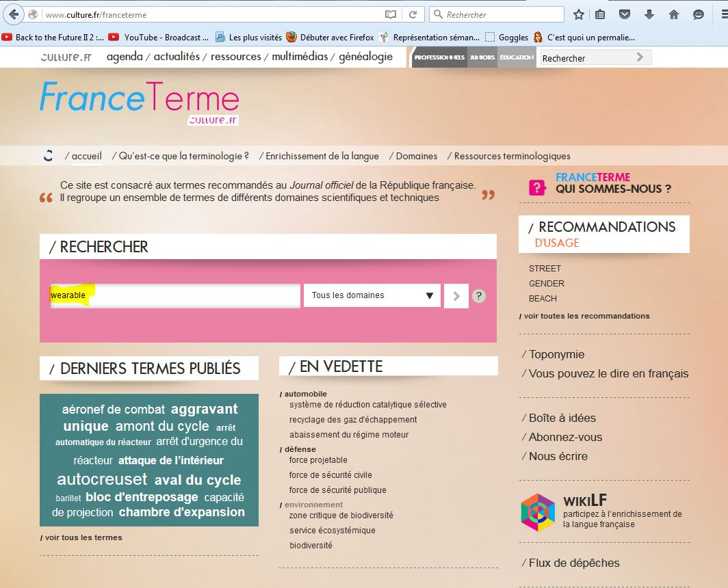Image resolution: width=728 pixels, height=588 pixels.
Task: Click the pink Qui sommes-nous question icon
Action: 538,187
